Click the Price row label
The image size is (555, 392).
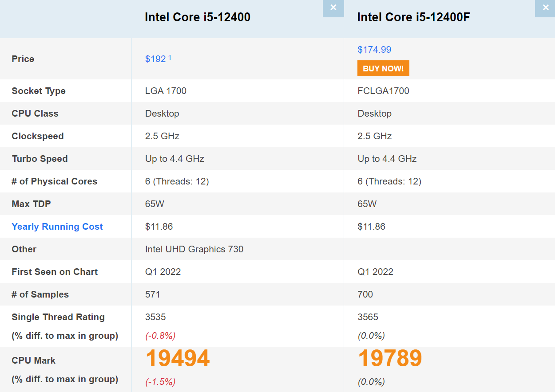click(23, 59)
